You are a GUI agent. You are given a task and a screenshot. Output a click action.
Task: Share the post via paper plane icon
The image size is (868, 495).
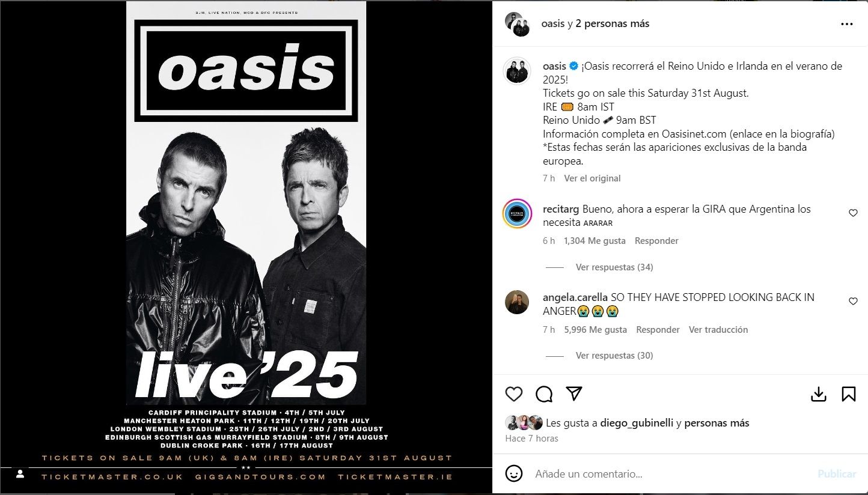point(575,393)
